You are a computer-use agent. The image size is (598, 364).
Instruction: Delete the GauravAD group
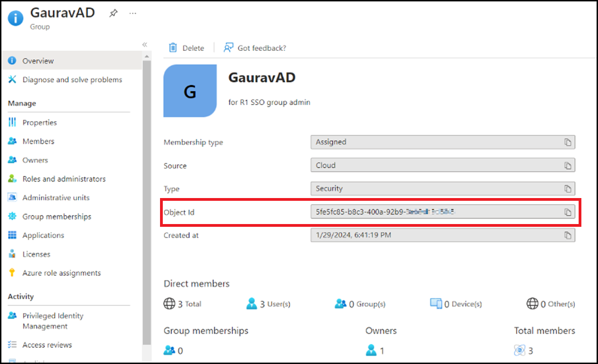(x=187, y=48)
